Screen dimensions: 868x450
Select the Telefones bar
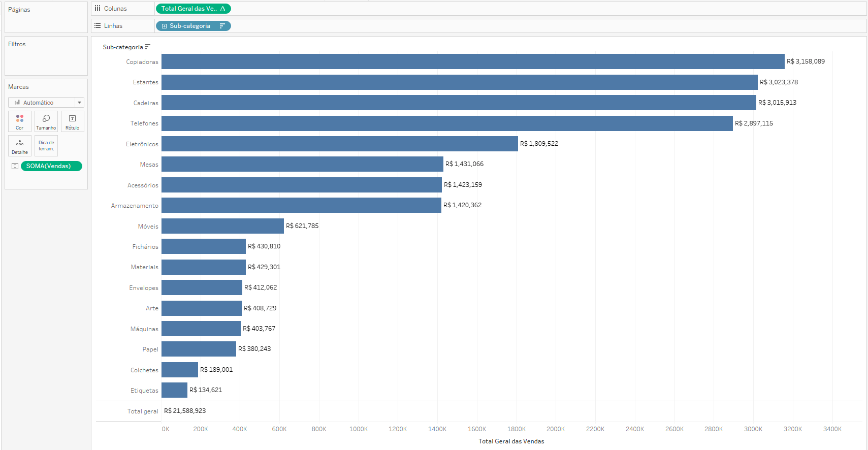pyautogui.click(x=447, y=123)
